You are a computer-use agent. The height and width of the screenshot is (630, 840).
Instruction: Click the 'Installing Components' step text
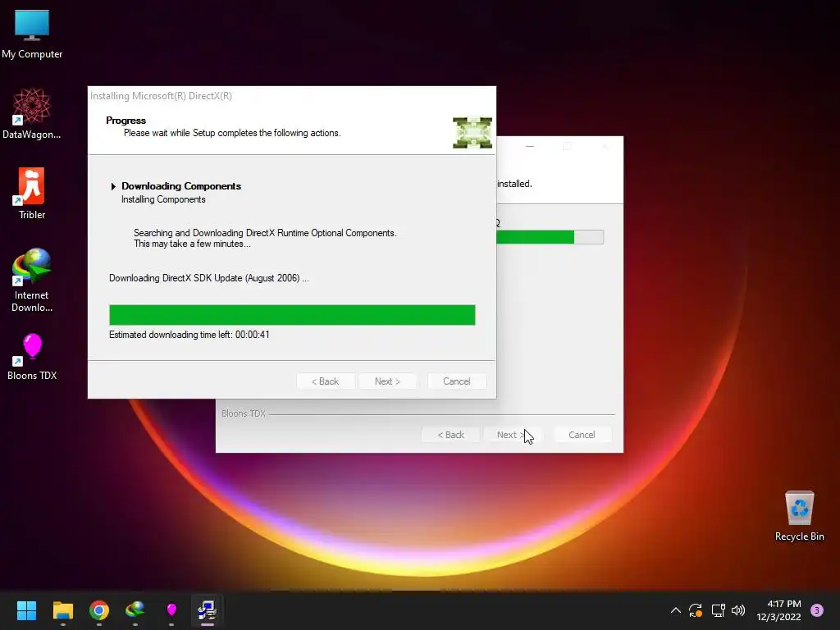163,199
